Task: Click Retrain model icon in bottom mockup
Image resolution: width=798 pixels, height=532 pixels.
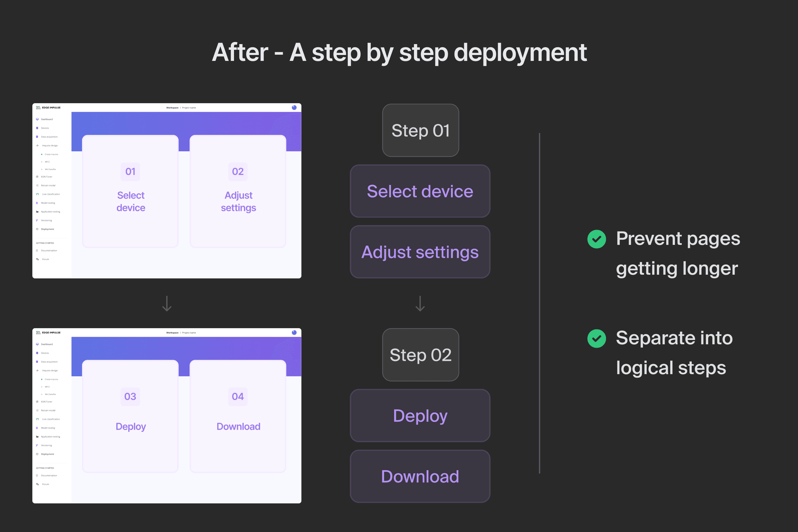Action: pos(37,410)
